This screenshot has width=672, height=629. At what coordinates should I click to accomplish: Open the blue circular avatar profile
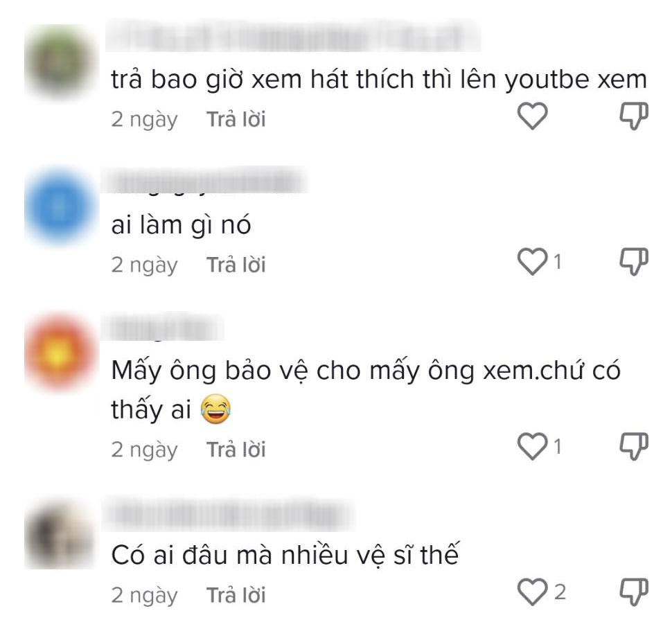click(59, 207)
